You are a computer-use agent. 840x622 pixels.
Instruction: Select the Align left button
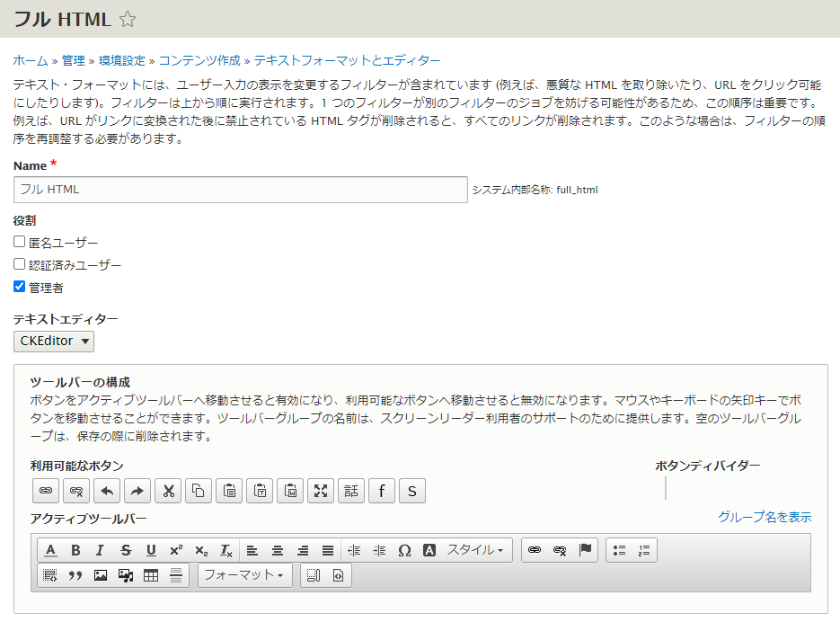click(x=252, y=550)
